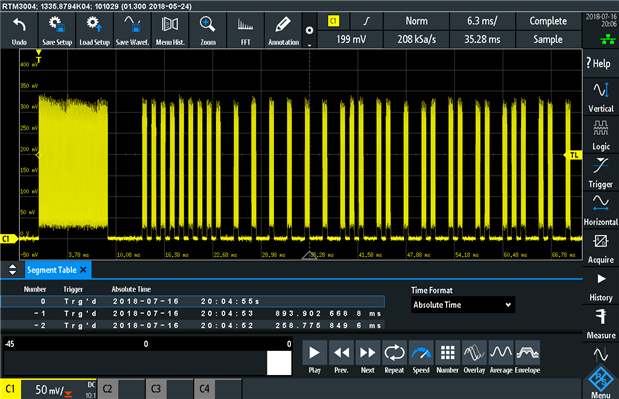Click the Undo toolbar icon

tap(19, 30)
